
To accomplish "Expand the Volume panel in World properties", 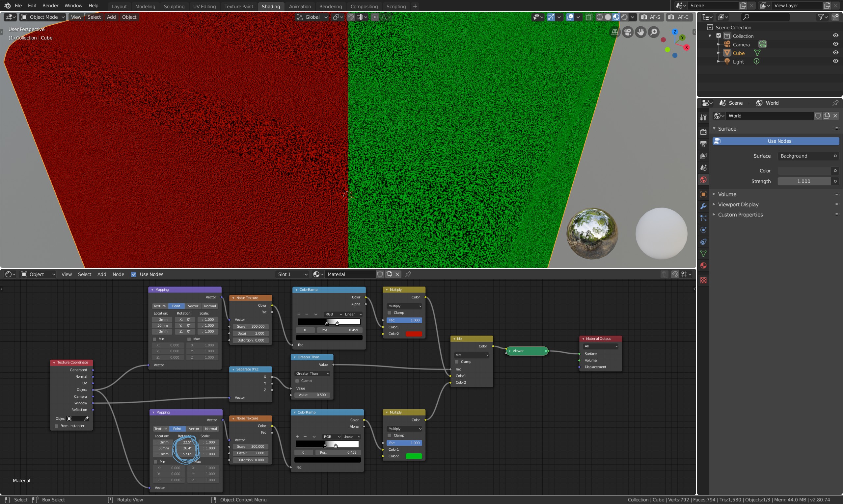I will (x=727, y=194).
